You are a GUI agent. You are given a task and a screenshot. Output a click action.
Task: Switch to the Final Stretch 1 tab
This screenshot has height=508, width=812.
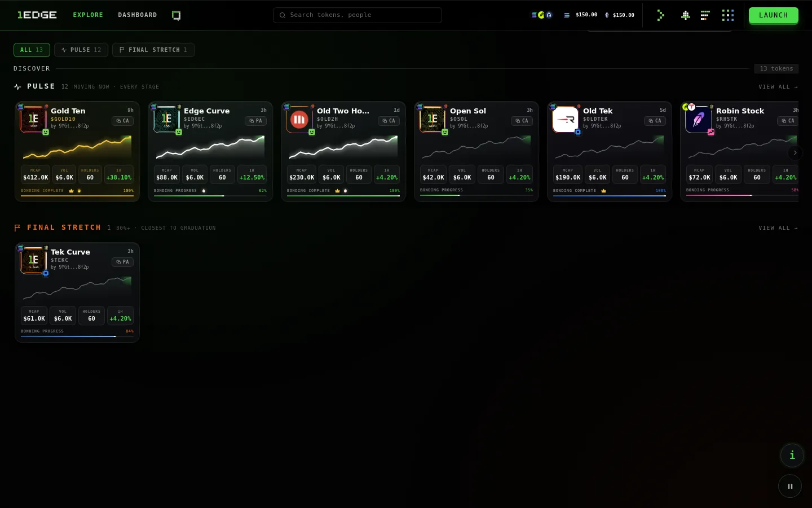click(153, 50)
